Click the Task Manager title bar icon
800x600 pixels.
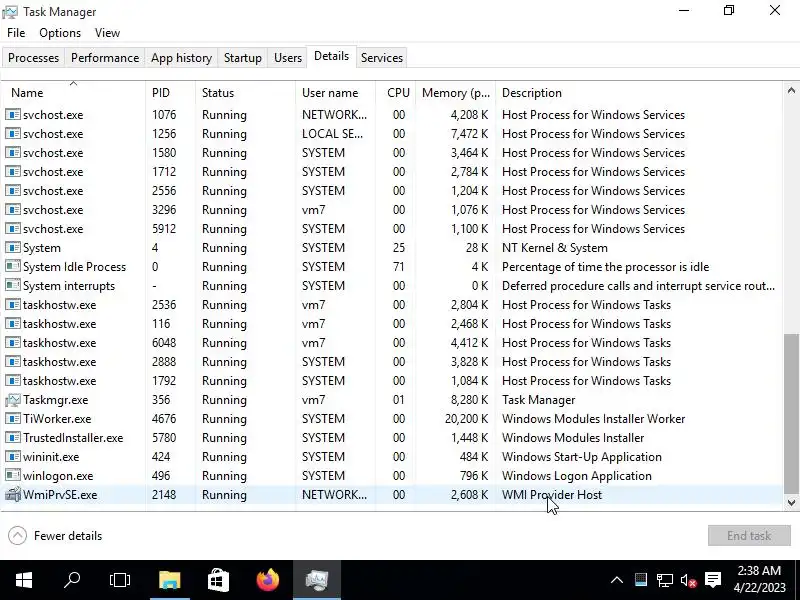(10, 12)
